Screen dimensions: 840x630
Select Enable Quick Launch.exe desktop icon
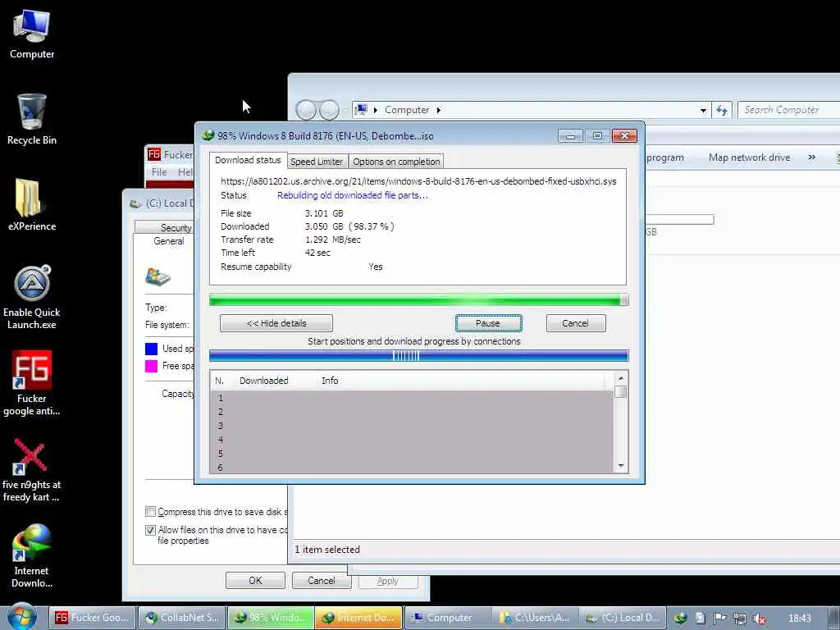click(x=32, y=297)
